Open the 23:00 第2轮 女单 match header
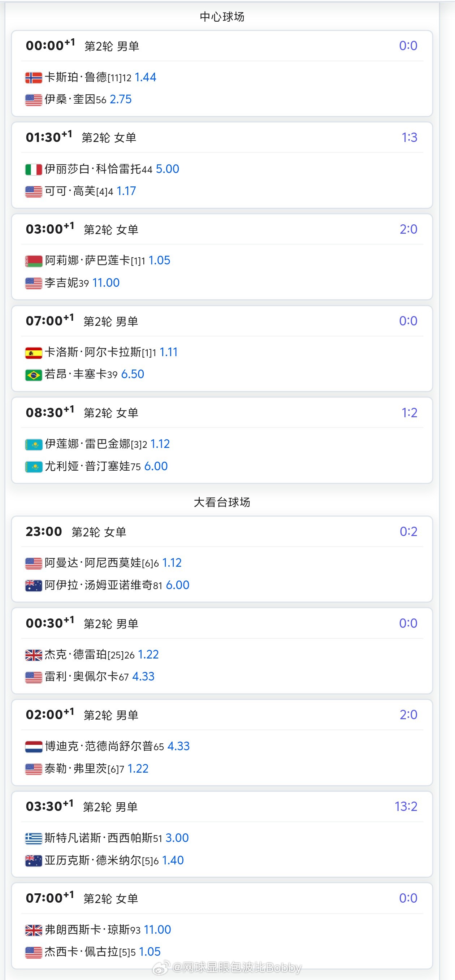 pos(76,532)
